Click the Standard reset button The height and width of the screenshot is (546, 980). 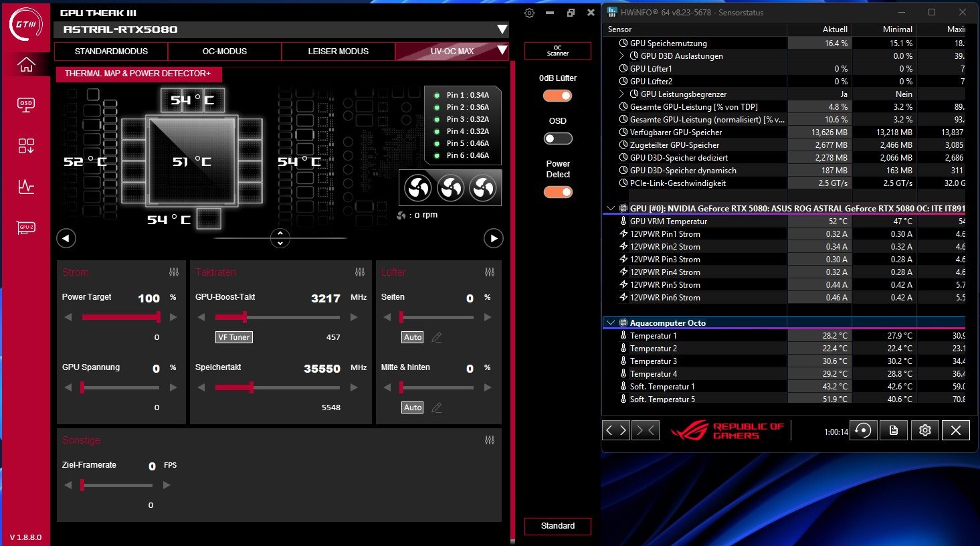click(x=558, y=526)
